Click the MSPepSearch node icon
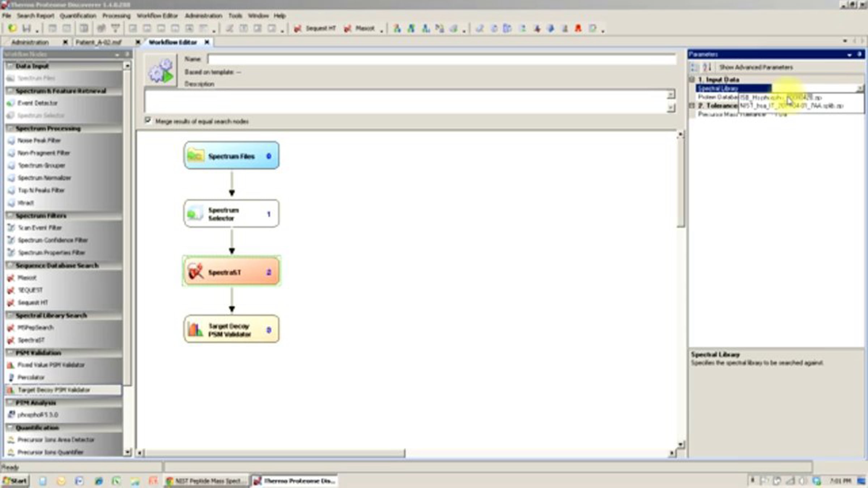The image size is (868, 488). 11,328
